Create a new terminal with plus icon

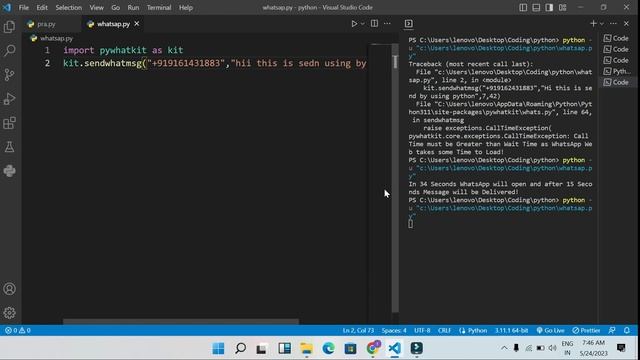593,24
